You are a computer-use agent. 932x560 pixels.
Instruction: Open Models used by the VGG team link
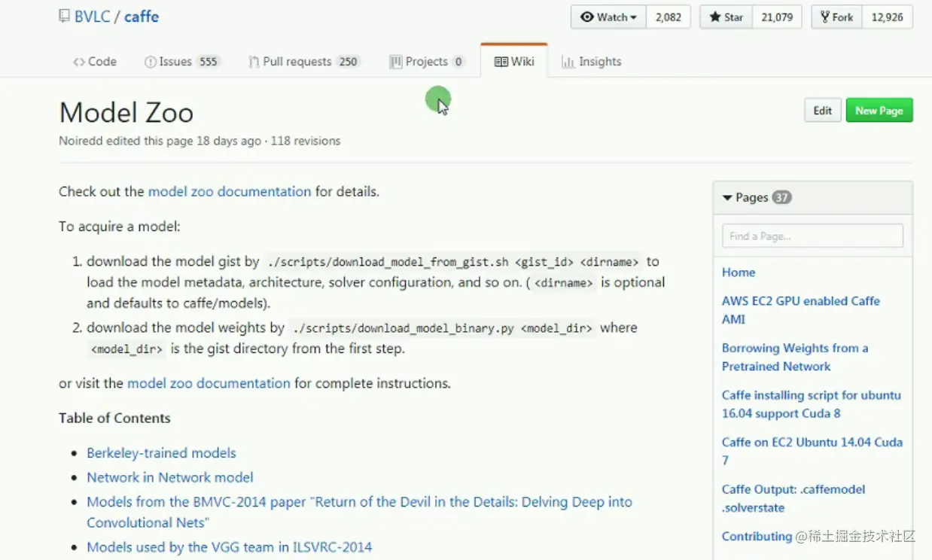[230, 547]
